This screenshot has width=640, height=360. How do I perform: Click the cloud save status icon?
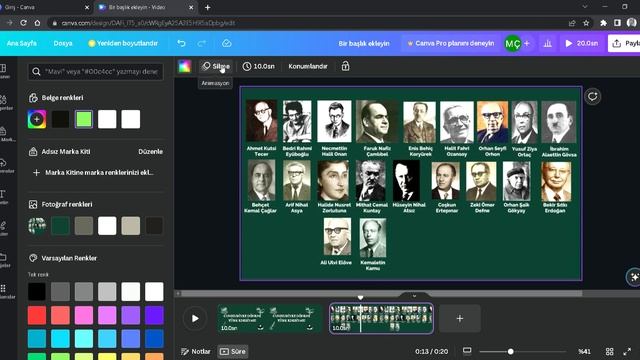tap(227, 43)
